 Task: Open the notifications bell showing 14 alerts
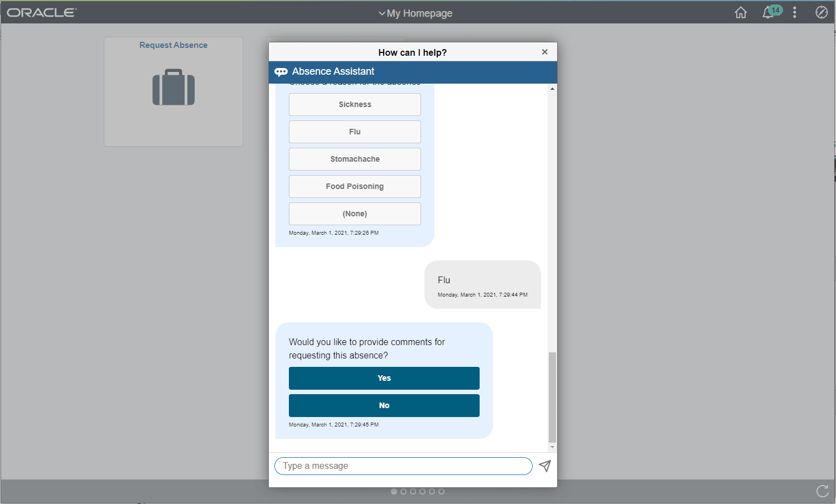tap(768, 12)
